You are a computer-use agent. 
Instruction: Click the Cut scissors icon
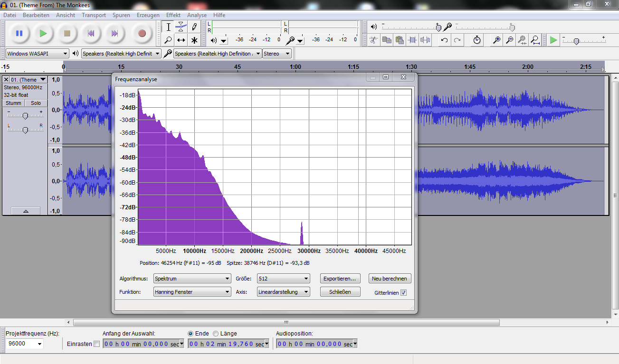[374, 40]
